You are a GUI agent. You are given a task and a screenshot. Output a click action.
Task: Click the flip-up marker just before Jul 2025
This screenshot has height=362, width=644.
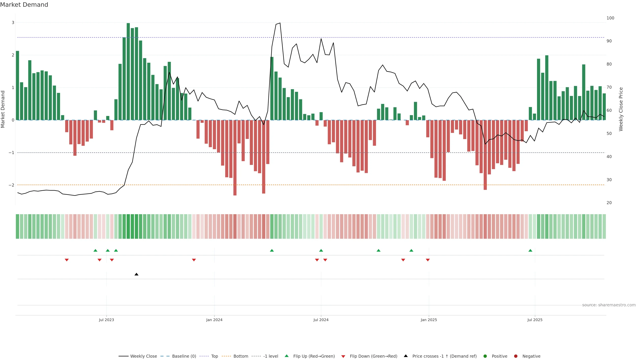click(530, 250)
